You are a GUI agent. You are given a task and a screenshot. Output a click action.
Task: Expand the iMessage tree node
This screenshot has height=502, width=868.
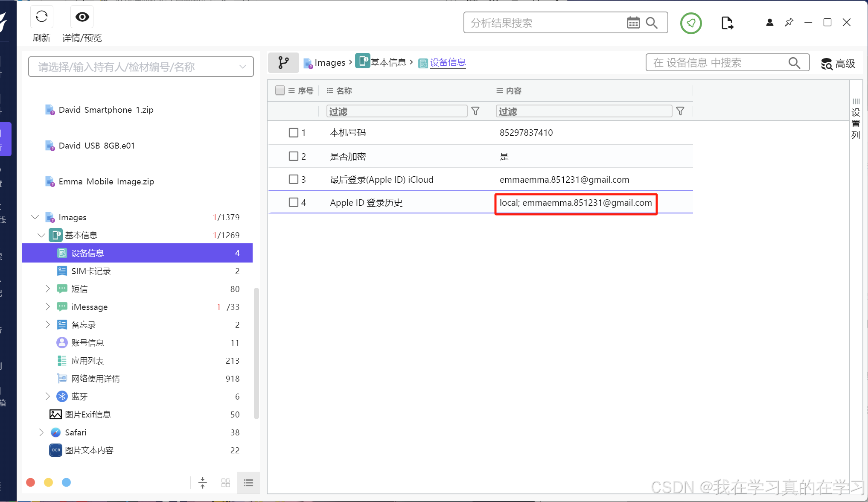[x=48, y=307]
